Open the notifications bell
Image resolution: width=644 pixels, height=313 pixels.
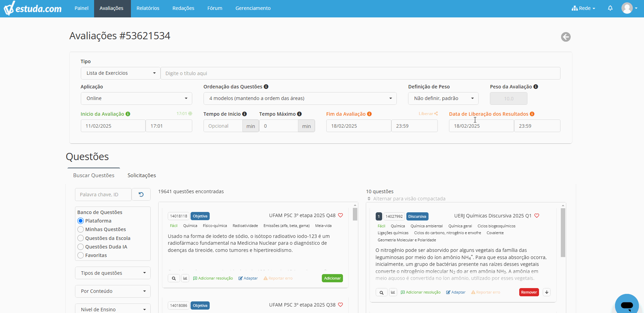coord(610,8)
